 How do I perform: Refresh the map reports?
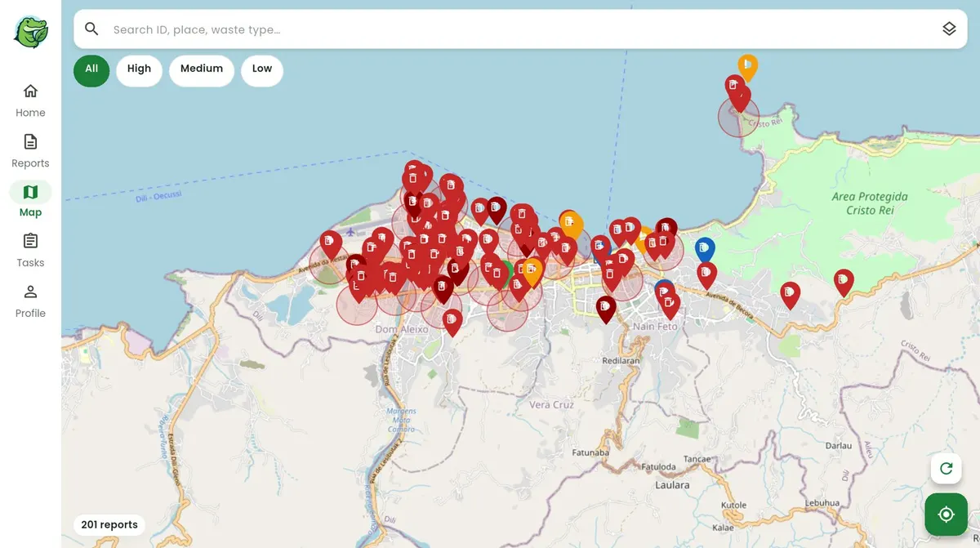[946, 468]
